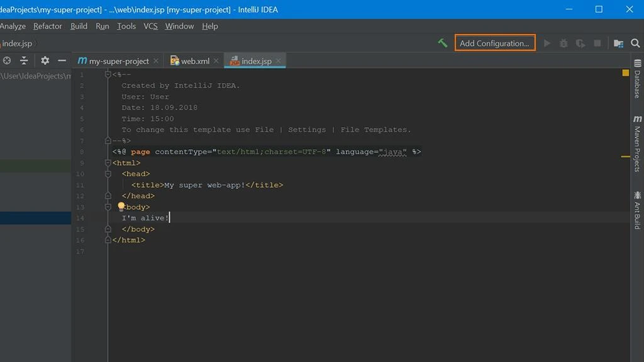Collapse the html tag fold marker

(108, 163)
